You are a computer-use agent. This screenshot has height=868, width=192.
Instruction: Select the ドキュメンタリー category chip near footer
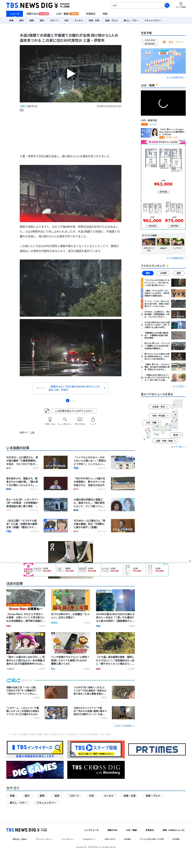click(x=46, y=803)
